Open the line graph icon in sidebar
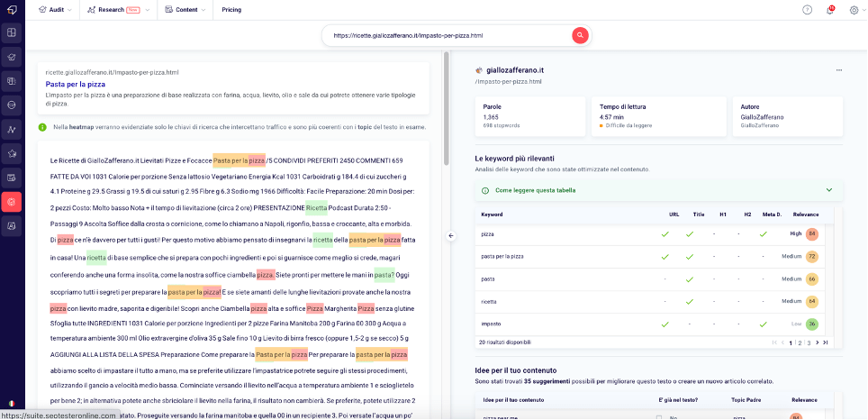This screenshot has height=420, width=868. 12,129
